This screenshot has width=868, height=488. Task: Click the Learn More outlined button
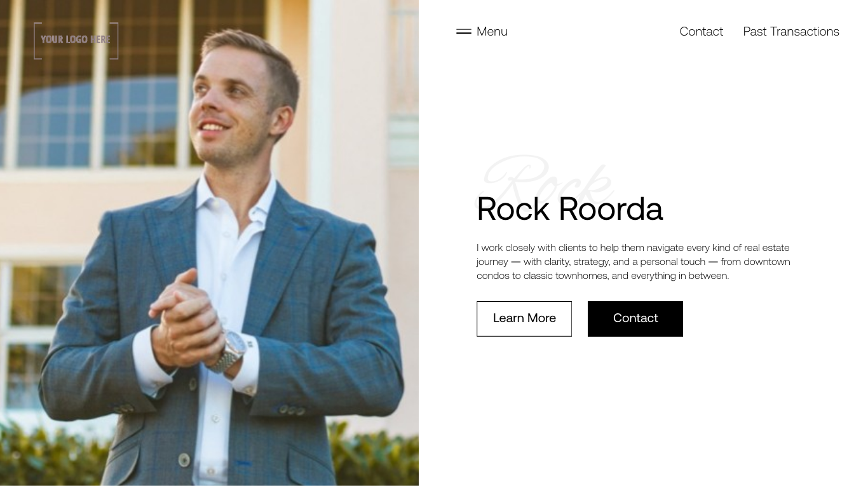(524, 318)
